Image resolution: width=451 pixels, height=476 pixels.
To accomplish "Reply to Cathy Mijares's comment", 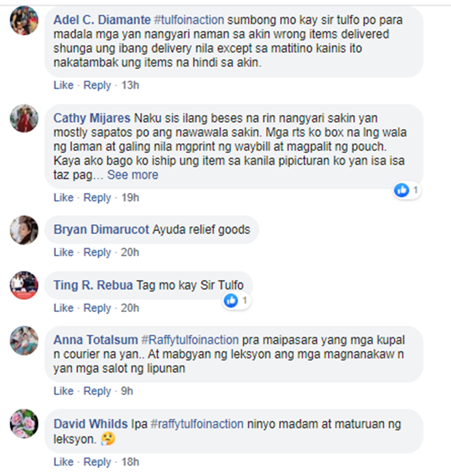I will [97, 198].
